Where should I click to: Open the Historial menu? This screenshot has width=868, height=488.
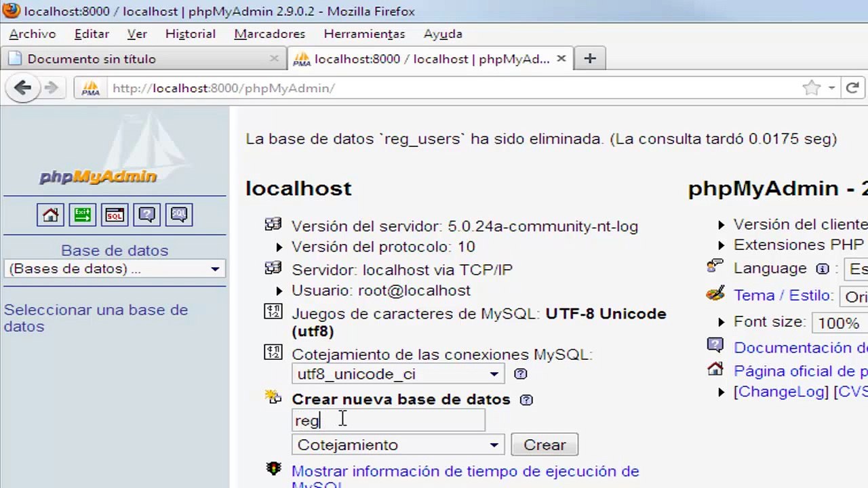[x=191, y=34]
